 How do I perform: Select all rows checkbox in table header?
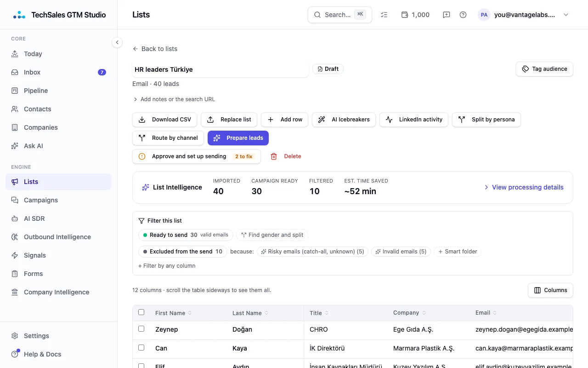coord(141,312)
